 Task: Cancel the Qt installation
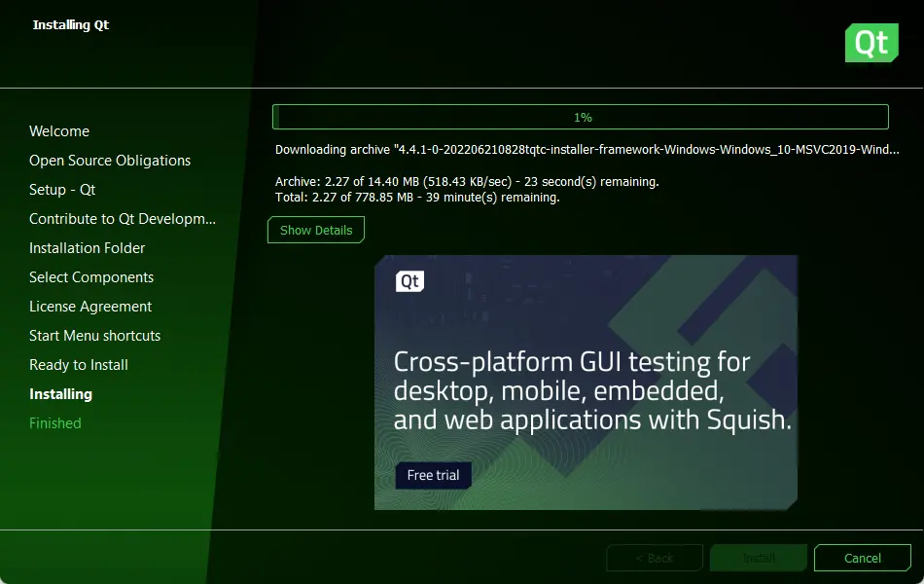pyautogui.click(x=862, y=558)
